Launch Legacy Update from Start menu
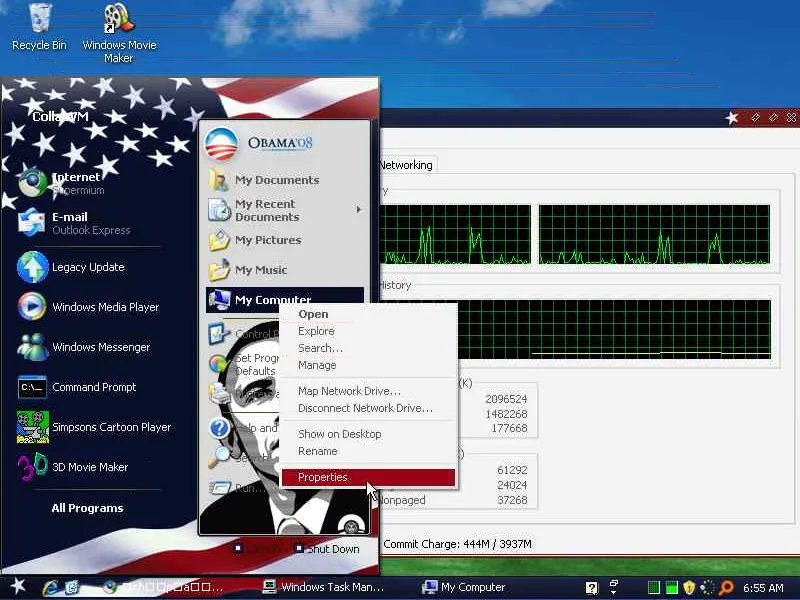Viewport: 800px width, 600px height. [x=71, y=267]
